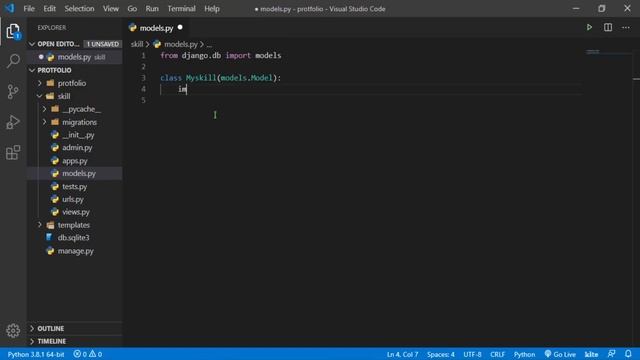Screen dimensions: 640x360
Task: Open the Search view in activity bar
Action: [x=13, y=61]
